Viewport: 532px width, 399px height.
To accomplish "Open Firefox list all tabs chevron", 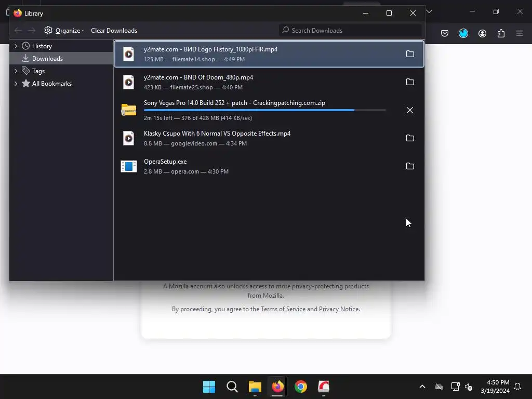I will coord(429,11).
